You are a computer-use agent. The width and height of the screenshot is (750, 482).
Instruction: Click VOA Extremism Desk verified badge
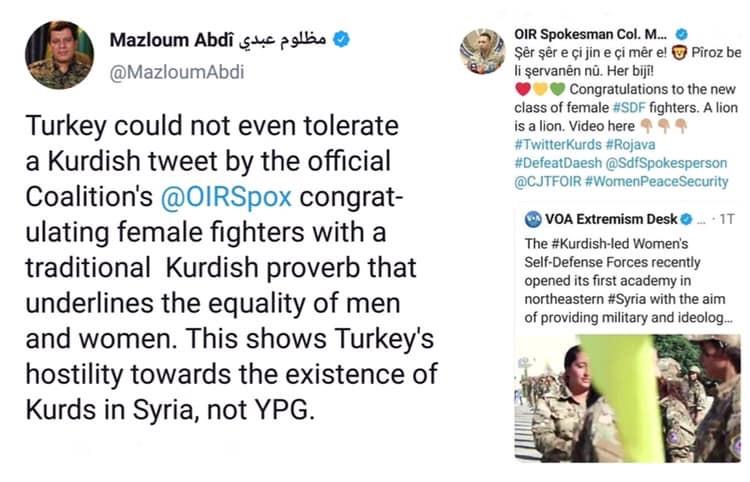coord(687,219)
